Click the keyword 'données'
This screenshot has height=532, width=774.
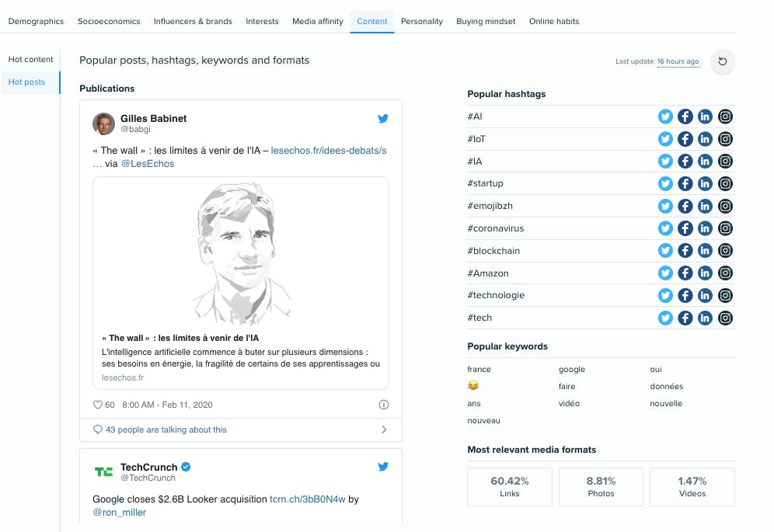(667, 387)
